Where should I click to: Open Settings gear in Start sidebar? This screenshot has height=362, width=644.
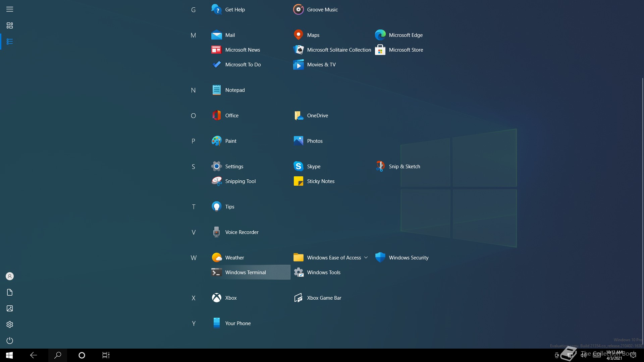click(x=10, y=324)
